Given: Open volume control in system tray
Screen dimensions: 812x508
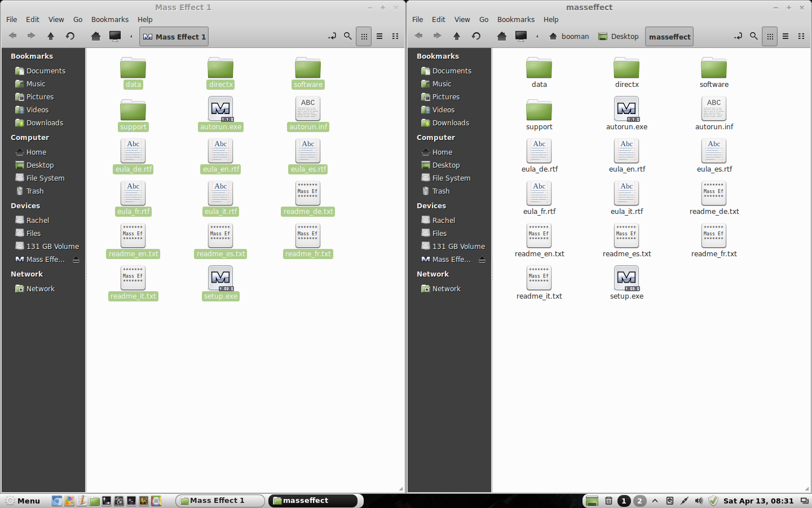Looking at the screenshot, I should coord(699,501).
